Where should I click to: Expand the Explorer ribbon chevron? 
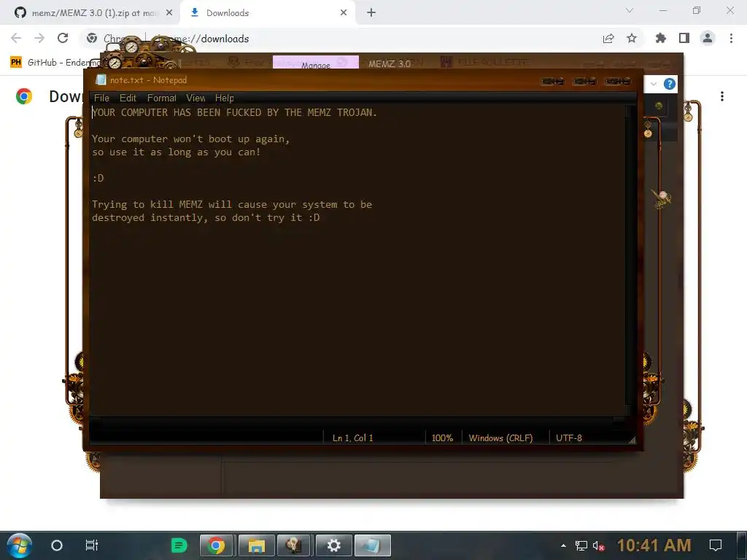(x=654, y=85)
